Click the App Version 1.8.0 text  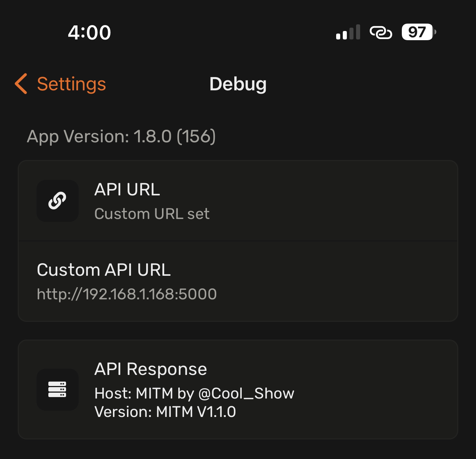[x=121, y=137]
